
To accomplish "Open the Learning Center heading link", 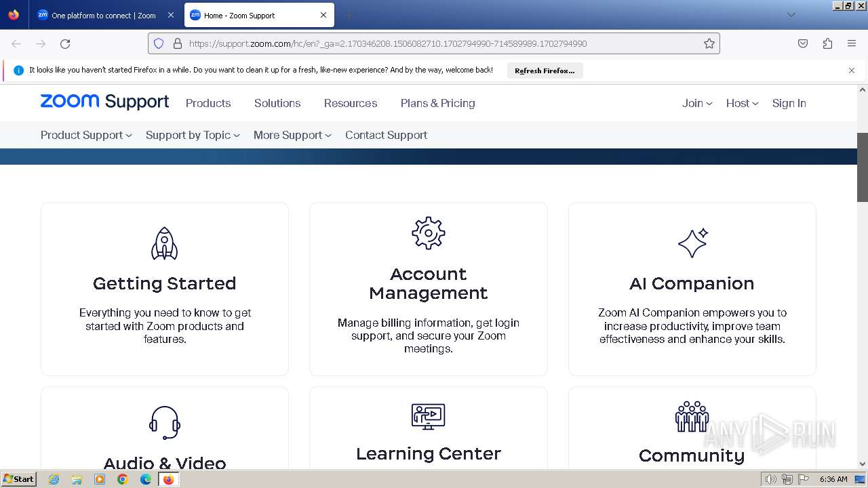I will (x=429, y=453).
